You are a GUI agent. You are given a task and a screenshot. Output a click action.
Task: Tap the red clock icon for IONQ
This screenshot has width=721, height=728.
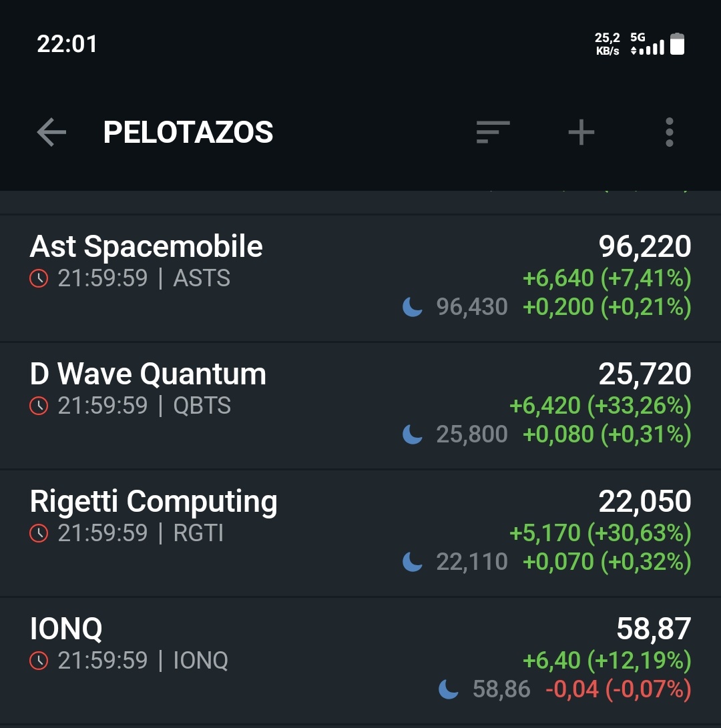[39, 660]
